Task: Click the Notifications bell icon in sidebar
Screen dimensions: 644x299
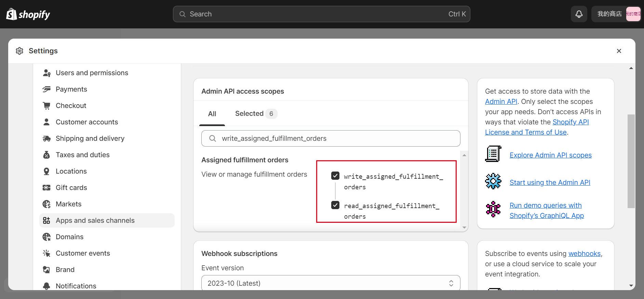Action: [x=46, y=286]
